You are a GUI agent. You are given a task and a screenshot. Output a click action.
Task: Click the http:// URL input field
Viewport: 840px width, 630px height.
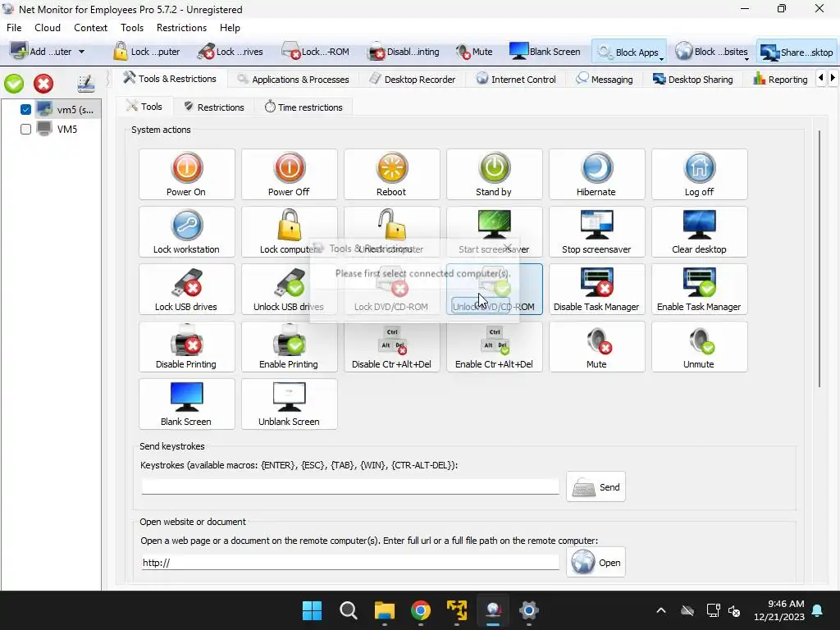point(350,563)
